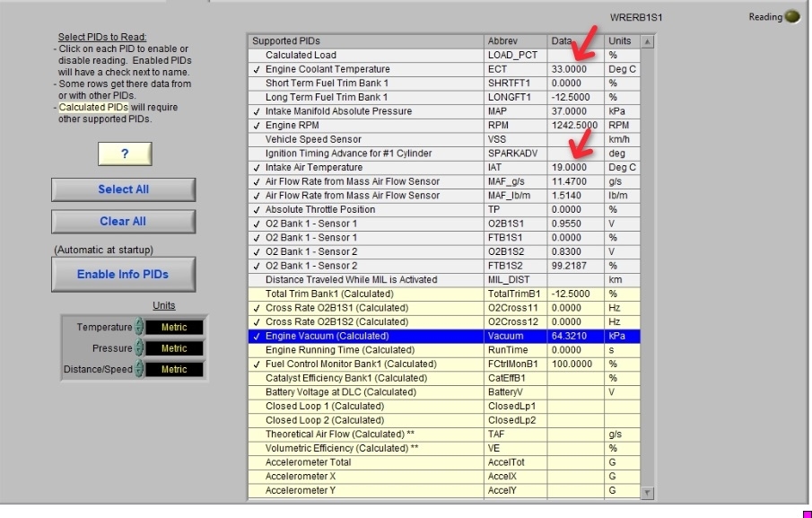Click the Enable Info PIDs button
812x518 pixels.
(x=123, y=275)
